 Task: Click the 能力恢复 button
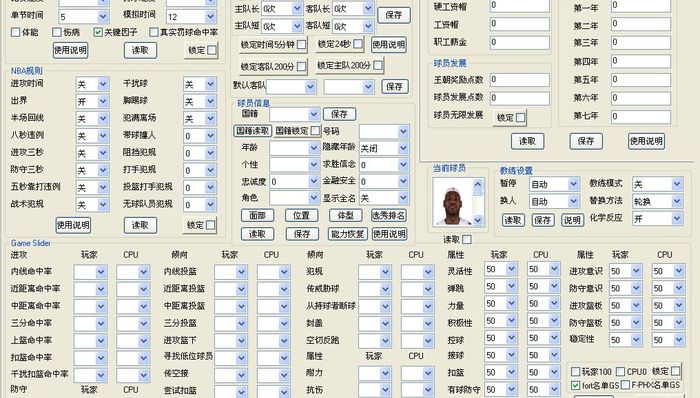(347, 234)
